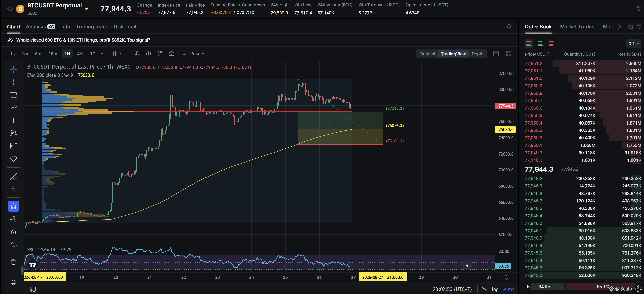The height and width of the screenshot is (294, 644).
Task: Add BTCUSDT to favorites with the star icon
Action: 10,9
